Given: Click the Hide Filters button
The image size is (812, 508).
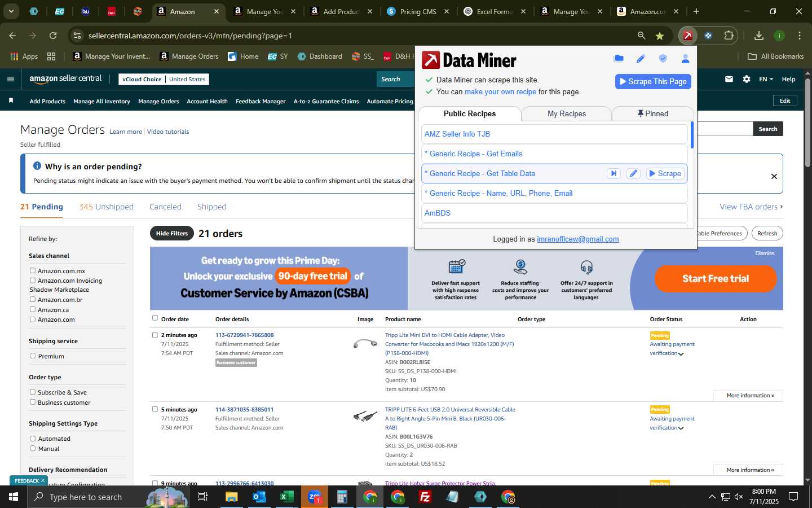Looking at the screenshot, I should [172, 233].
